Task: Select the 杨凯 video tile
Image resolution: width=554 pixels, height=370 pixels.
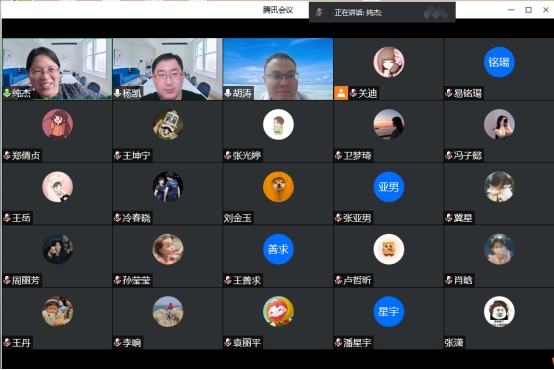Action: click(x=168, y=69)
